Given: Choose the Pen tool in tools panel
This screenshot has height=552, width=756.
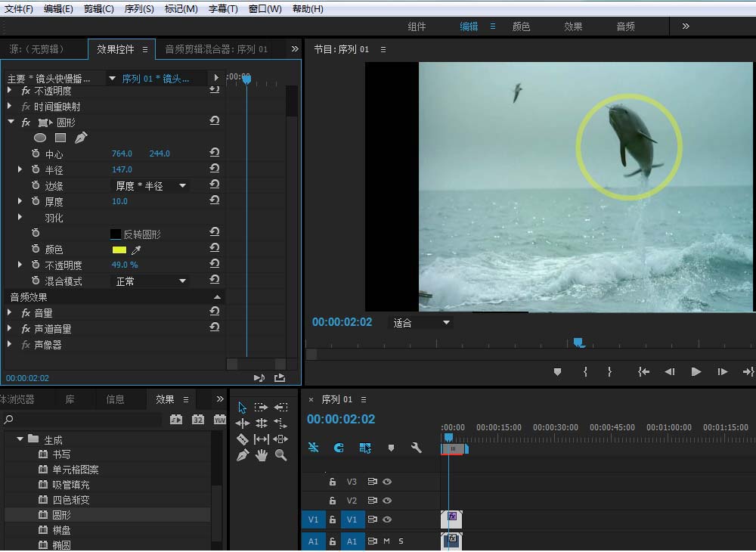Looking at the screenshot, I should pos(242,455).
